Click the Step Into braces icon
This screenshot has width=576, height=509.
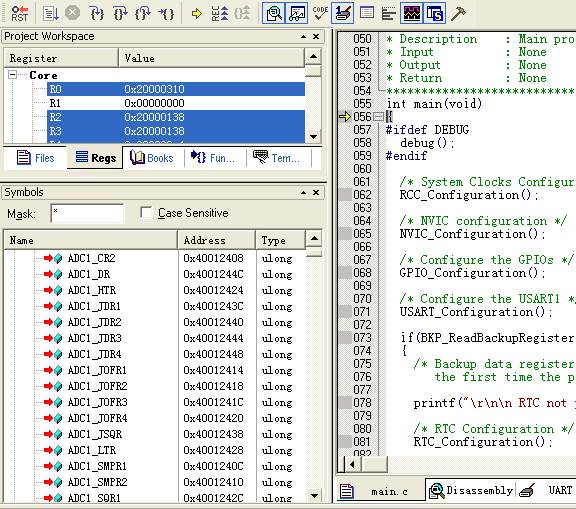(97, 14)
